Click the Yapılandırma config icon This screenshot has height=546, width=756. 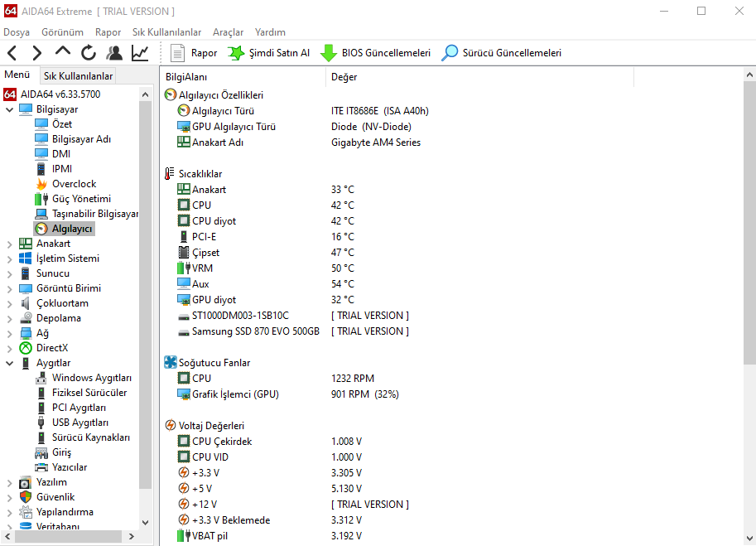[x=26, y=512]
